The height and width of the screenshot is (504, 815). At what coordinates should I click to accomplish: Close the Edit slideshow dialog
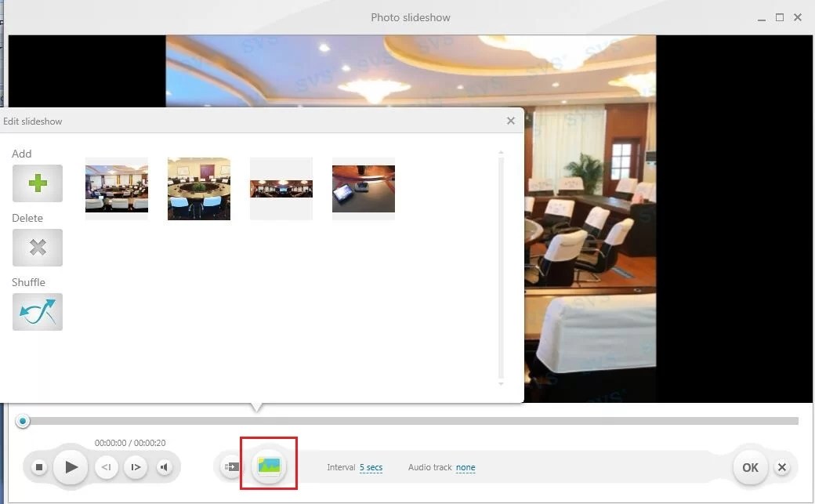pyautogui.click(x=510, y=120)
